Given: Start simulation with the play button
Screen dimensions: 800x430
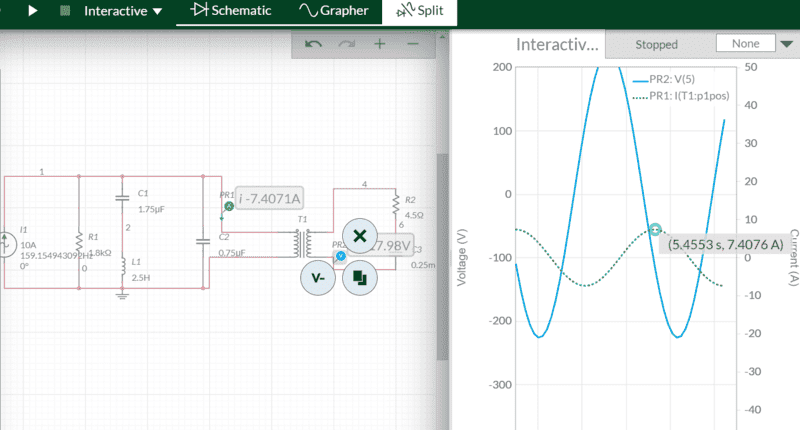Looking at the screenshot, I should (x=32, y=10).
